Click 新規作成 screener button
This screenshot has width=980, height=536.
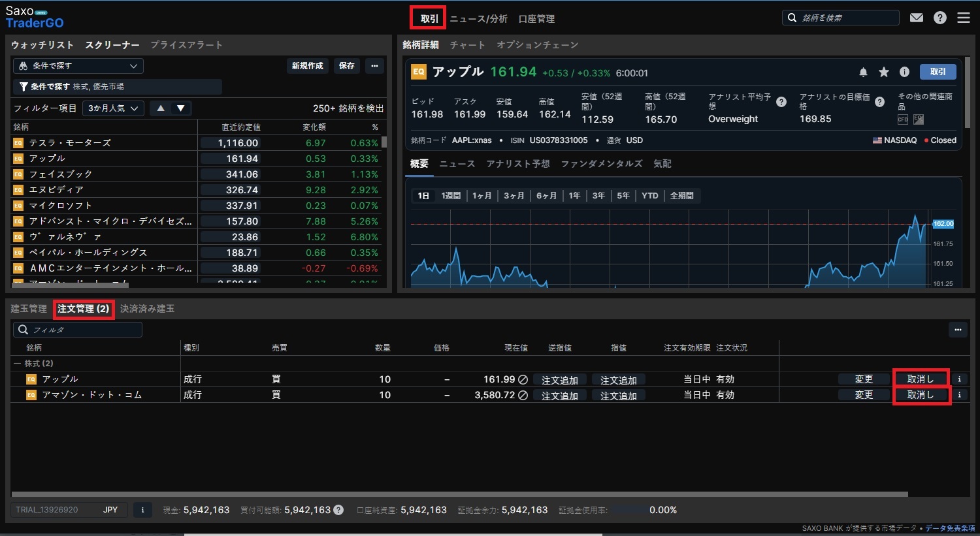(308, 66)
